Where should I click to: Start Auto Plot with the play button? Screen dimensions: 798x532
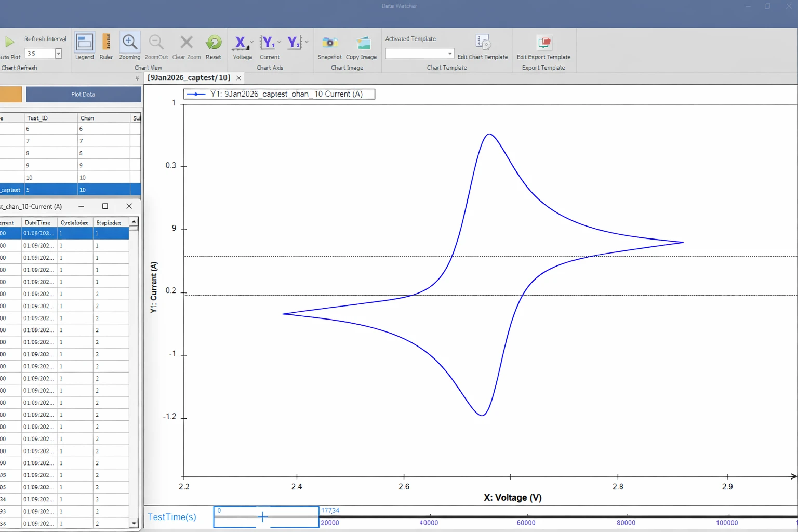9,42
